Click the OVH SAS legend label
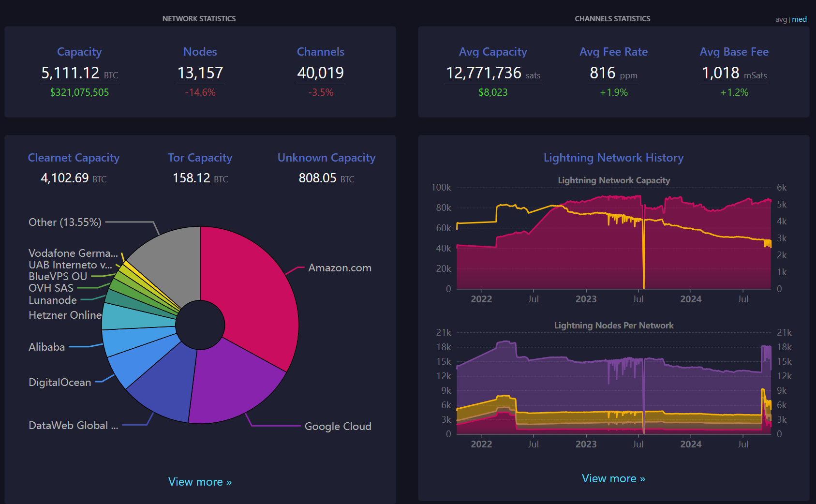 click(51, 288)
